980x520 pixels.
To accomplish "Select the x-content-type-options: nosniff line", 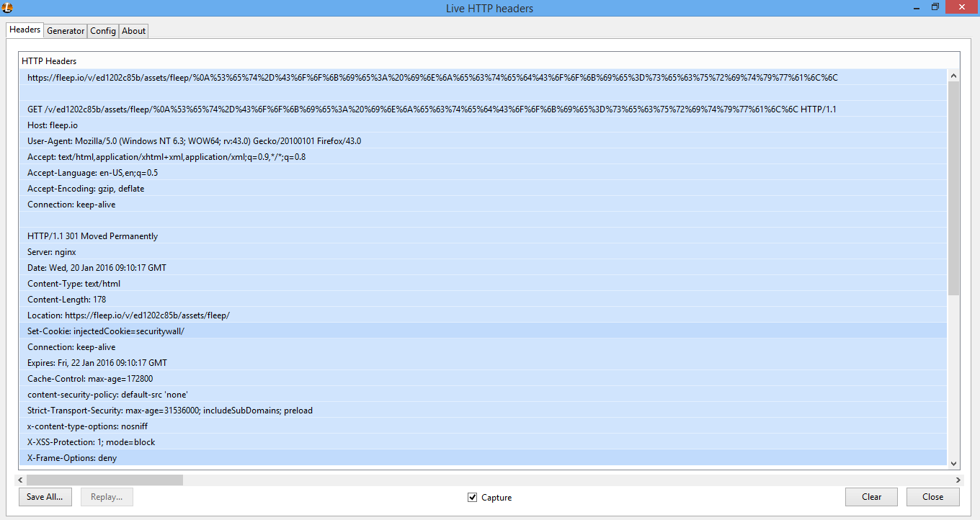I will click(x=483, y=426).
